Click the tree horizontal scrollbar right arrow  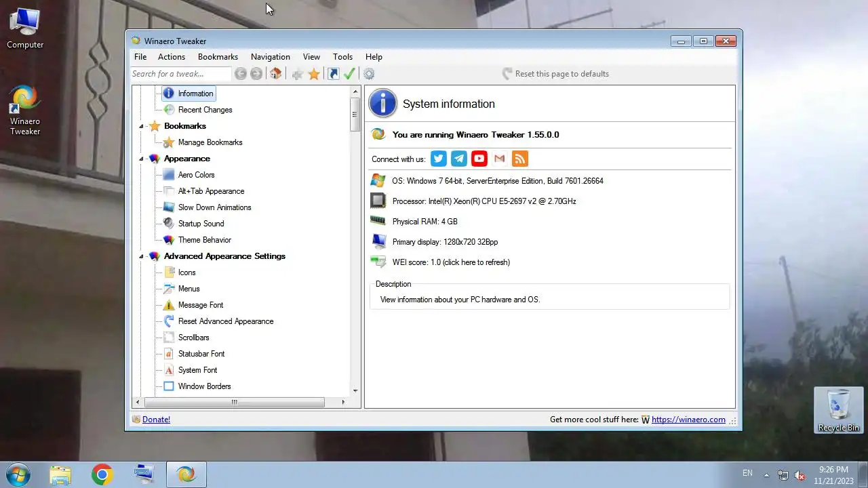(342, 402)
